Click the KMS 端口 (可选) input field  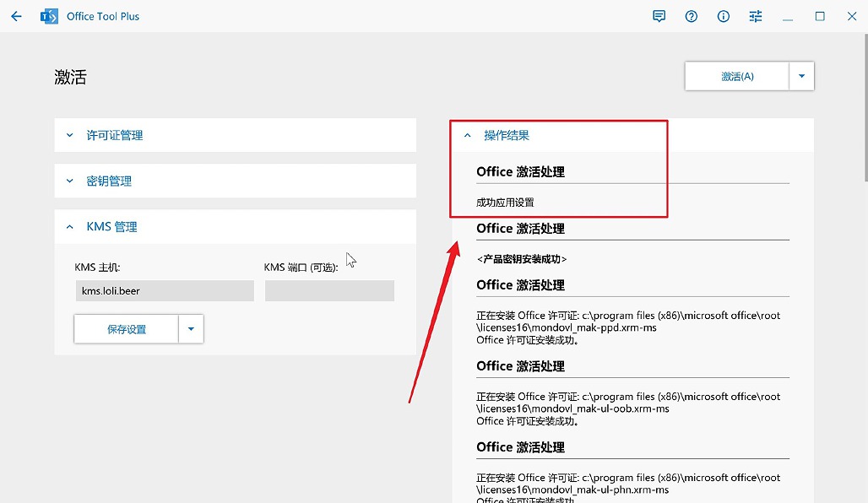click(x=329, y=290)
